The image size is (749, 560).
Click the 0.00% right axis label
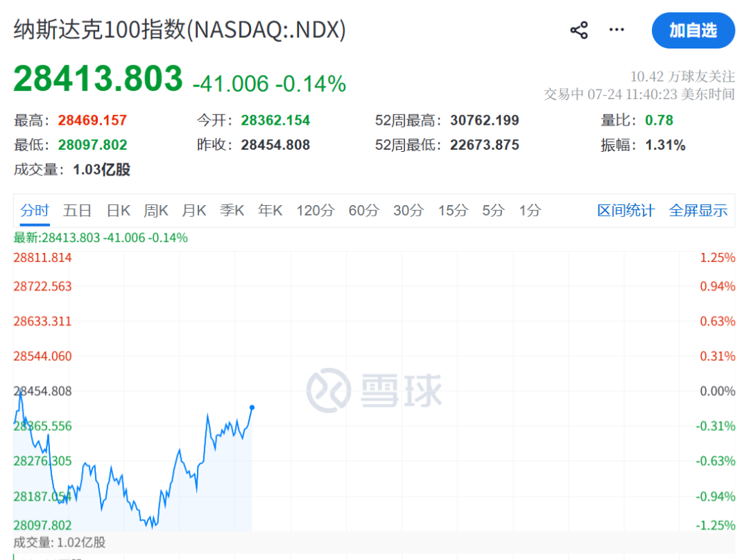coord(718,391)
